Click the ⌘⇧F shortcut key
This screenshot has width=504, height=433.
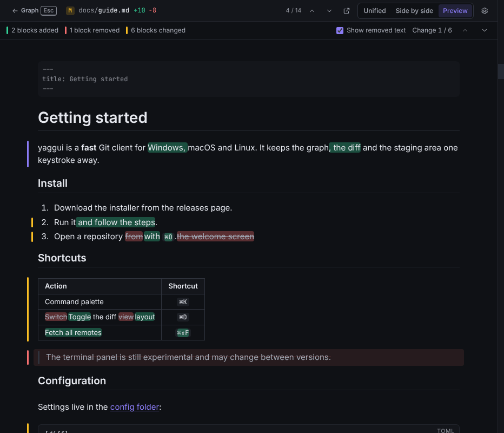pyautogui.click(x=183, y=333)
